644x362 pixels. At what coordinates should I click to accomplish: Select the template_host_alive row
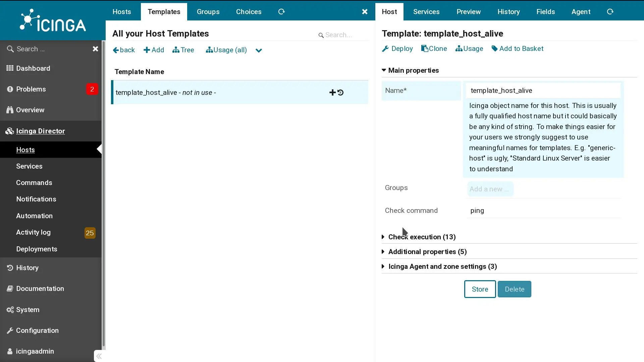(239, 92)
